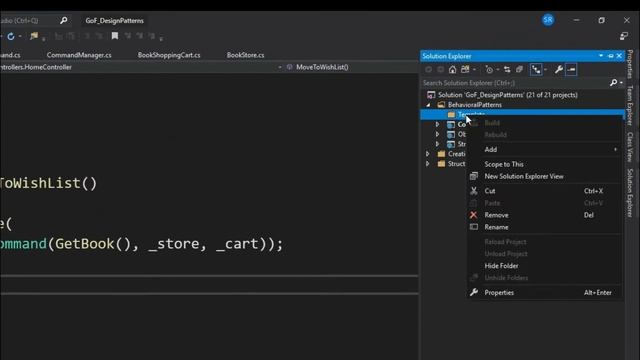Expand the 'Struct' folder arrow
The image size is (640, 360).
(428, 164)
